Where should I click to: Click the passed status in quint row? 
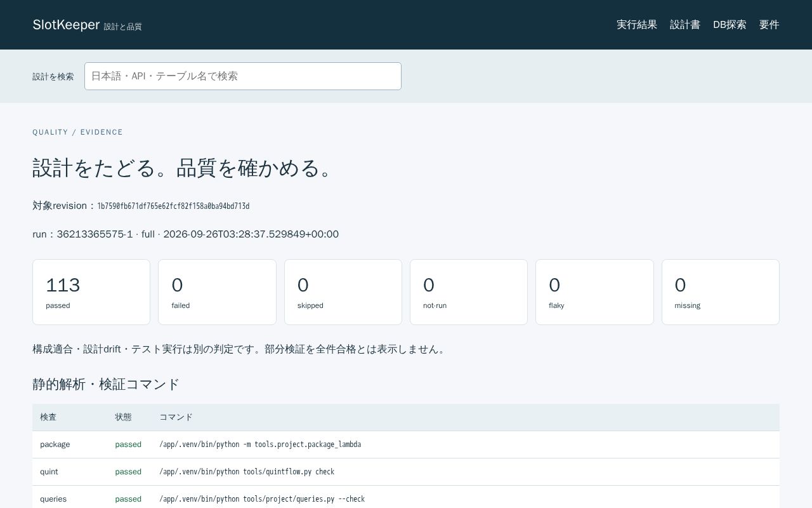(x=128, y=472)
